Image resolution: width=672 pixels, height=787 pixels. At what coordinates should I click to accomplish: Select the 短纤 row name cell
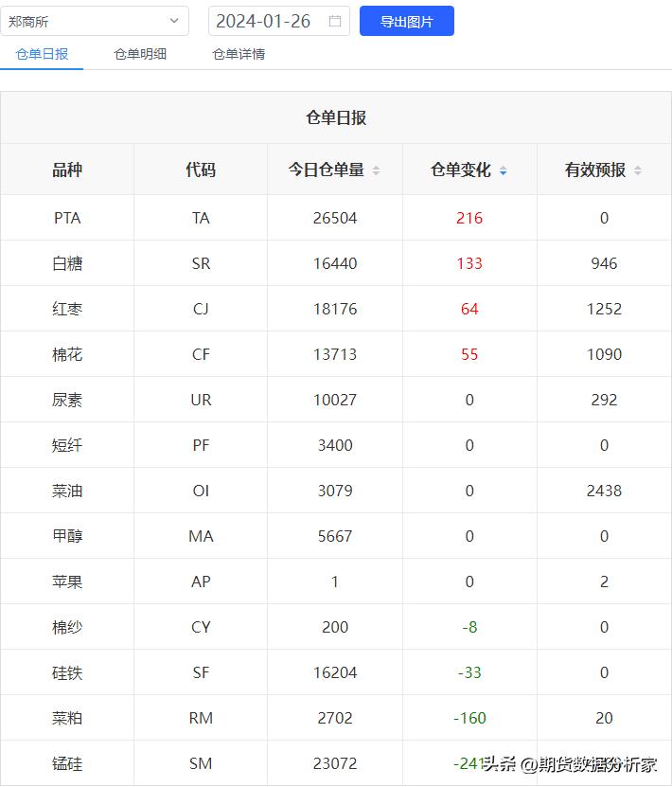click(x=67, y=445)
